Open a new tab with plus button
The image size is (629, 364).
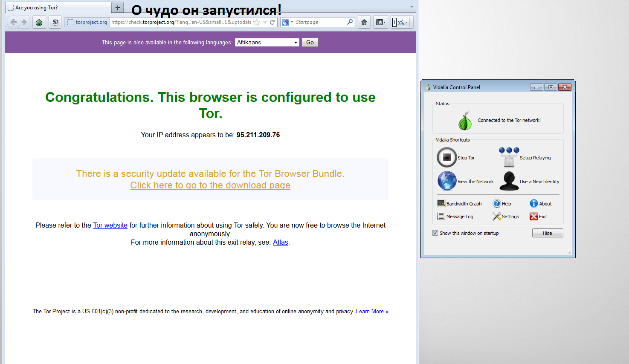(x=118, y=7)
